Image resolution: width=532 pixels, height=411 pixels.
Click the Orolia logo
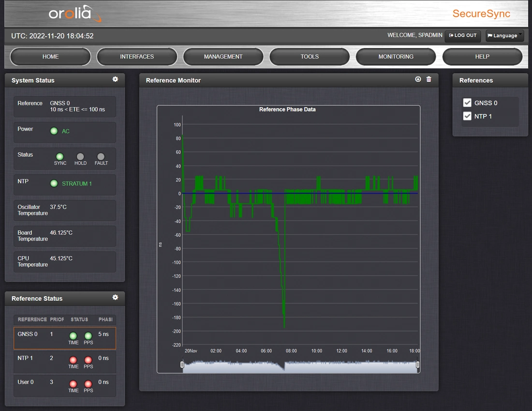[x=74, y=14]
